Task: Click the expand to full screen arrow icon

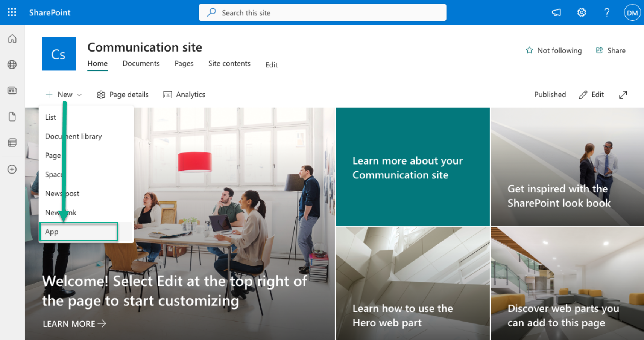Action: (x=623, y=95)
